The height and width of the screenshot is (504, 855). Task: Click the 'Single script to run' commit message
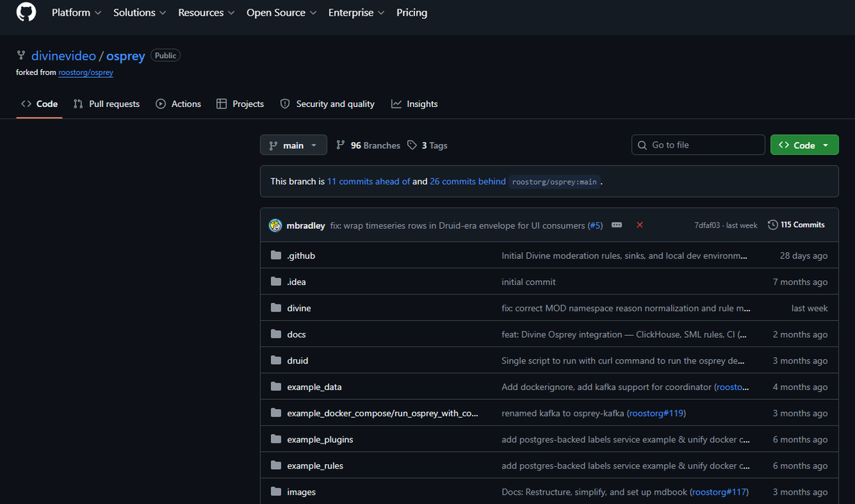pos(623,360)
